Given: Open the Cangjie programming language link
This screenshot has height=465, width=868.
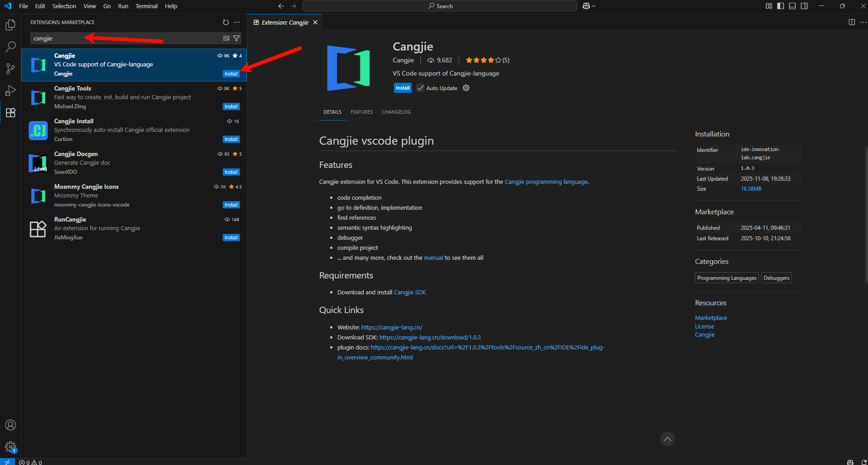Looking at the screenshot, I should pos(546,182).
